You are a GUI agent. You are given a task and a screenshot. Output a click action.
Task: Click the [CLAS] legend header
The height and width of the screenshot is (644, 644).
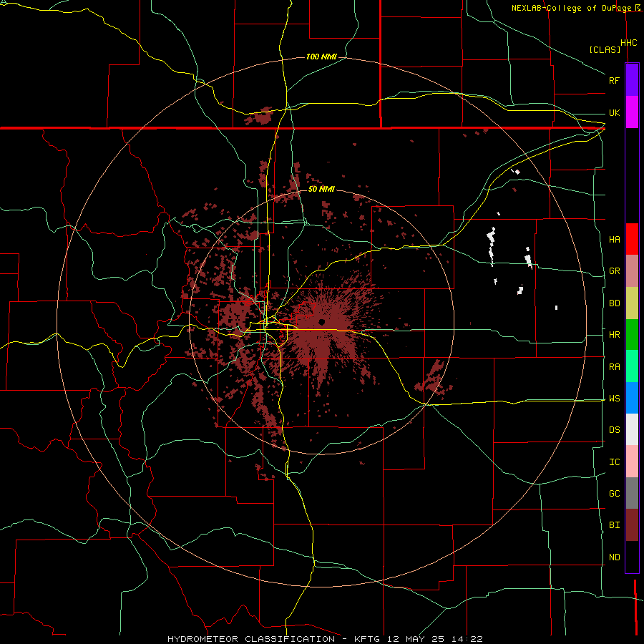(x=605, y=49)
